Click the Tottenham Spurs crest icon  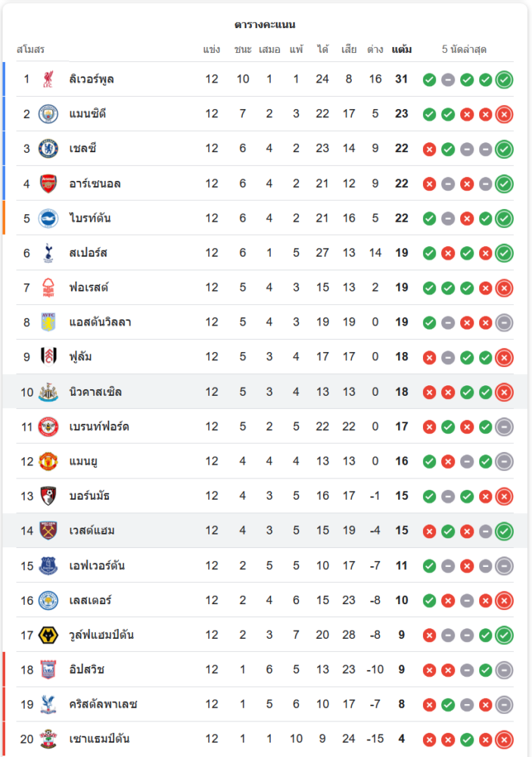48,253
